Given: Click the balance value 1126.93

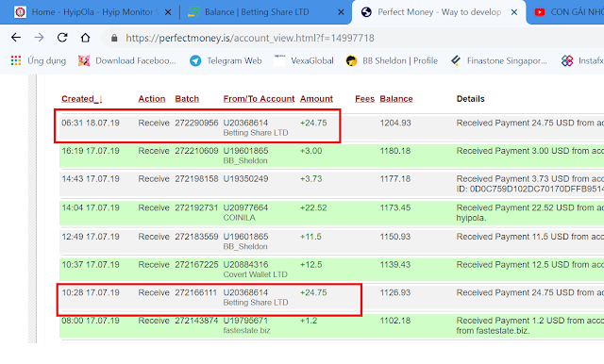Looking at the screenshot, I should [395, 293].
